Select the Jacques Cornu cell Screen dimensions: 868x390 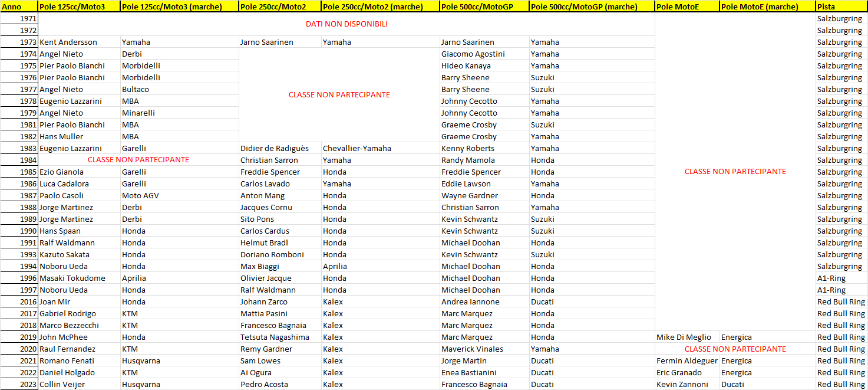pyautogui.click(x=280, y=207)
